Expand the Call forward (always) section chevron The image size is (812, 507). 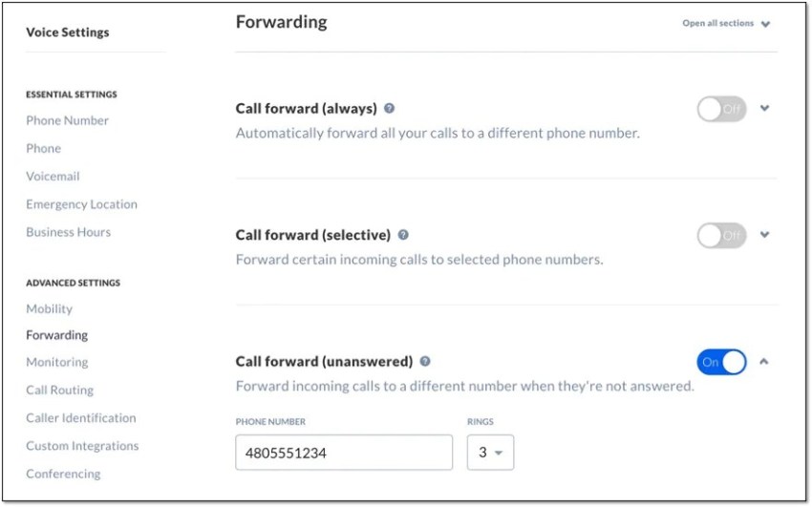[x=764, y=108]
